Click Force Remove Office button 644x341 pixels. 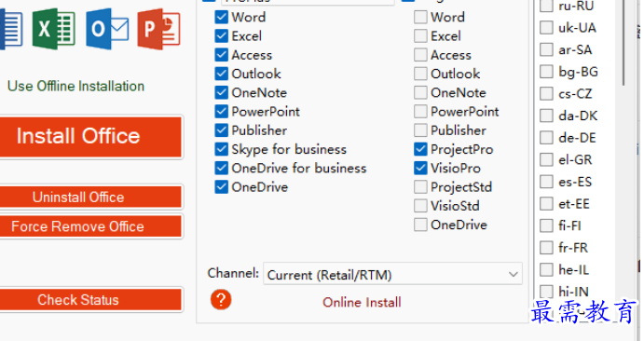tap(90, 226)
